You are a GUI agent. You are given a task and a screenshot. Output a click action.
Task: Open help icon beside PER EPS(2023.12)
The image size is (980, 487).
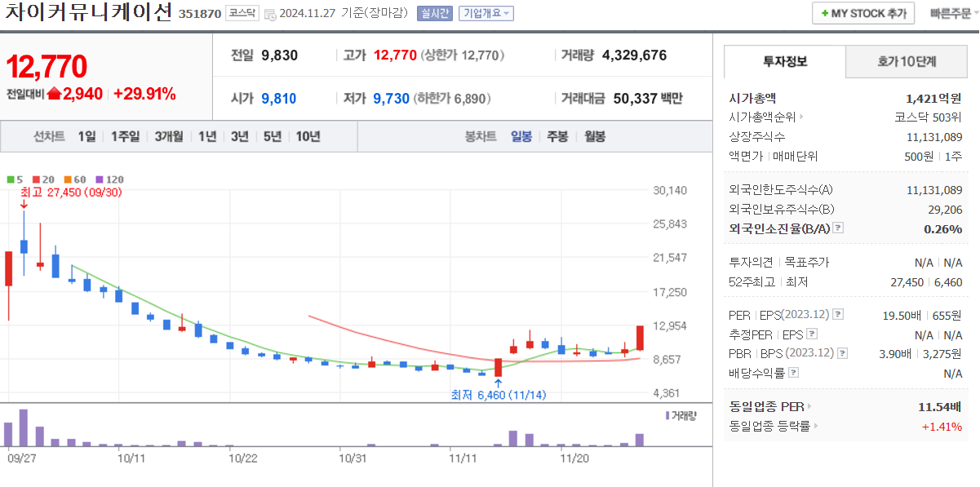pos(838,315)
